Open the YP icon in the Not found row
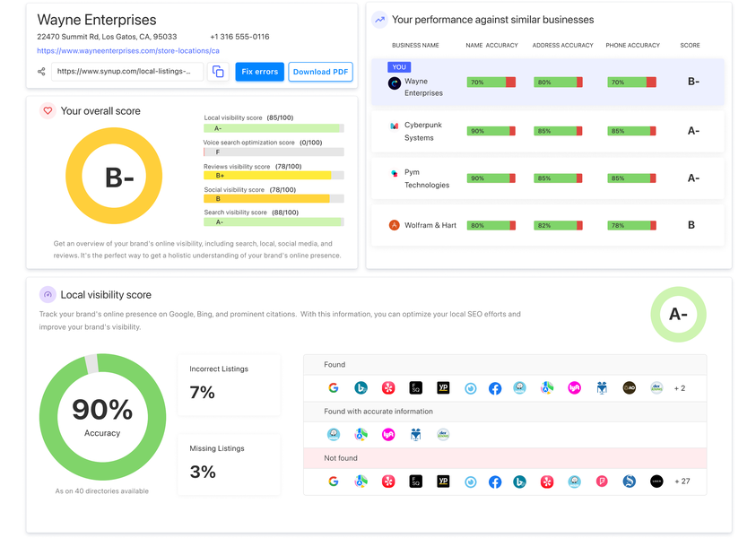This screenshot has width=756, height=538. (x=443, y=482)
